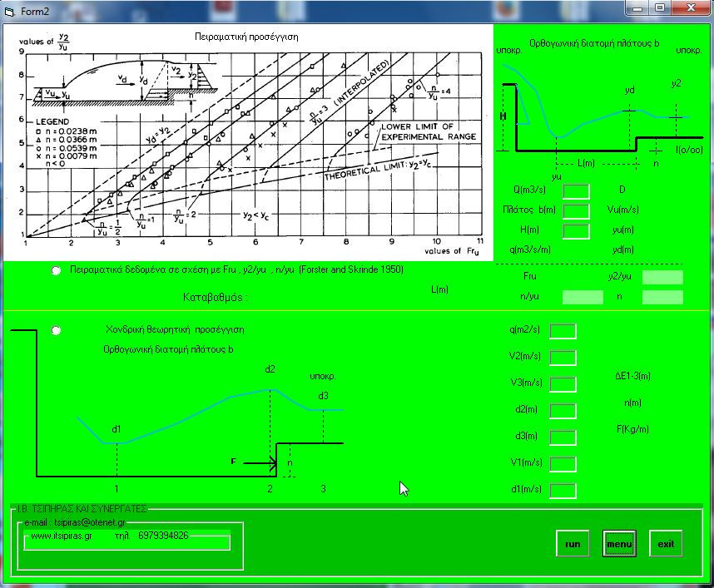Click the d2(m) input field
Screen dimensions: 714x588
click(x=563, y=411)
